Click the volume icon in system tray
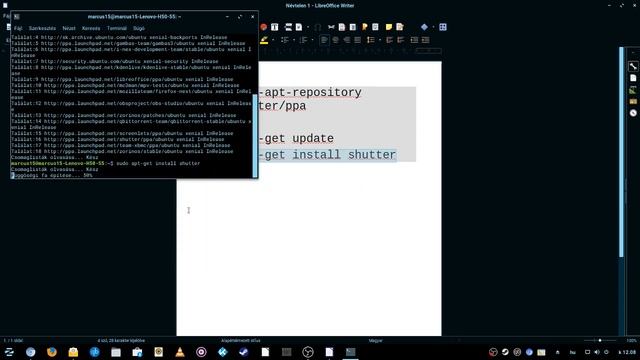The height and width of the screenshot is (360, 640). point(597,352)
